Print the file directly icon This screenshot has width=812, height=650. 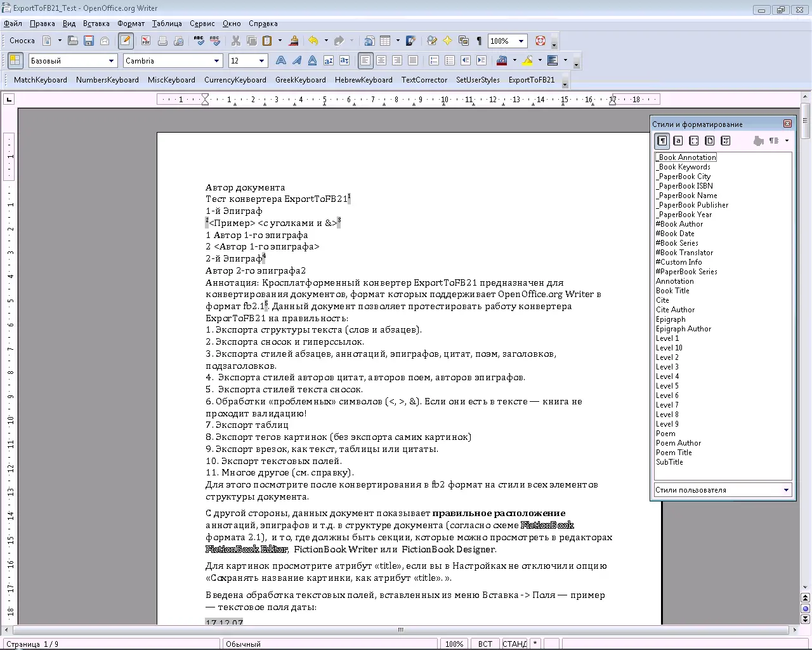point(162,41)
